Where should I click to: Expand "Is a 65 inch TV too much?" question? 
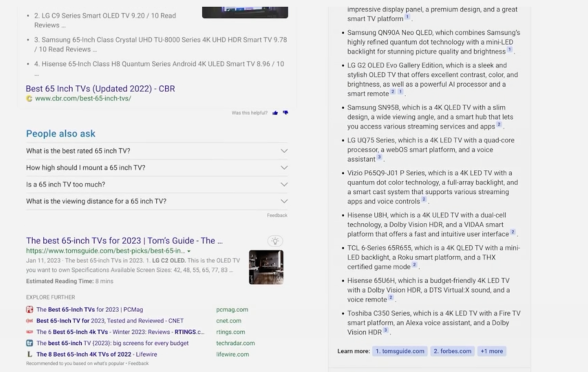point(284,185)
